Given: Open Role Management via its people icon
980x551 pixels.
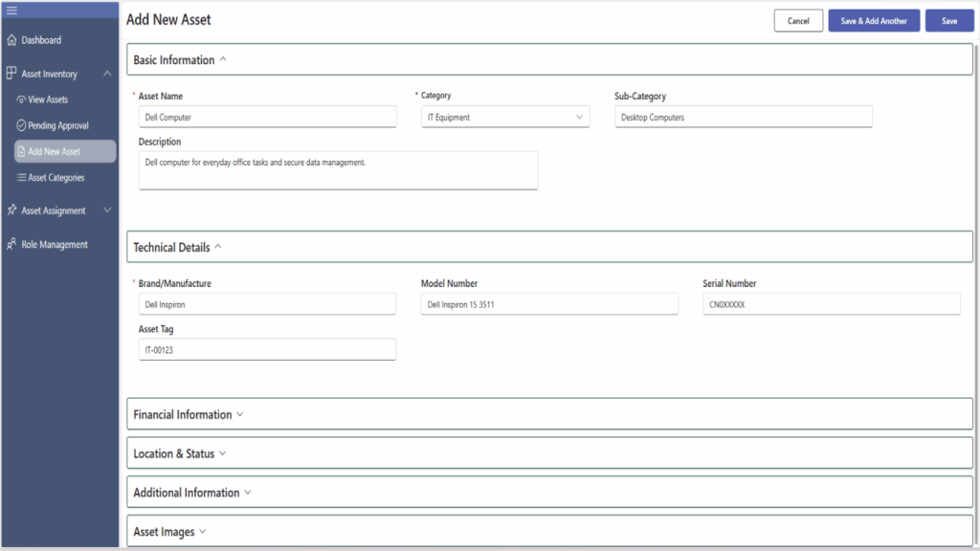Looking at the screenshot, I should click(11, 244).
